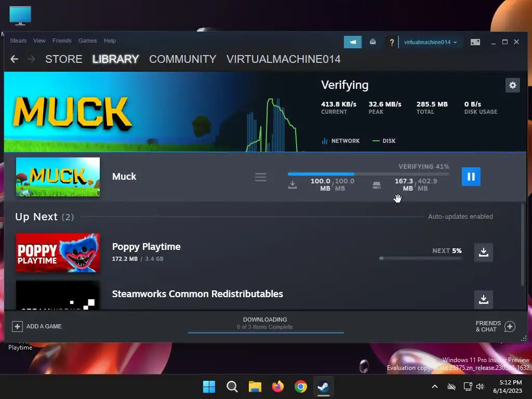The width and height of the screenshot is (532, 399).
Task: Open Windows Start button
Action: pos(209,387)
